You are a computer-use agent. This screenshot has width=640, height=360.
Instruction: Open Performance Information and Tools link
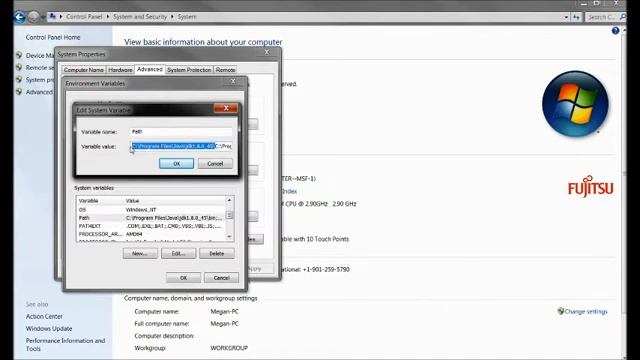click(x=65, y=344)
